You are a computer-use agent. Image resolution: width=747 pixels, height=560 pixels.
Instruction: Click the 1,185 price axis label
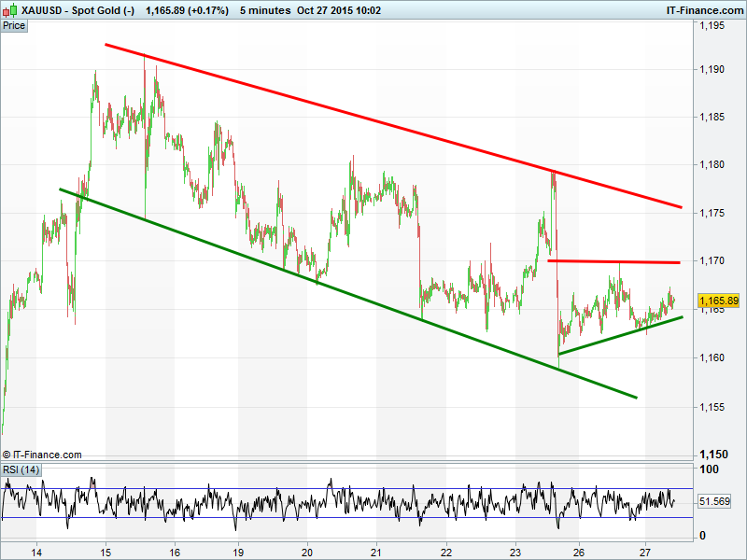(712, 118)
